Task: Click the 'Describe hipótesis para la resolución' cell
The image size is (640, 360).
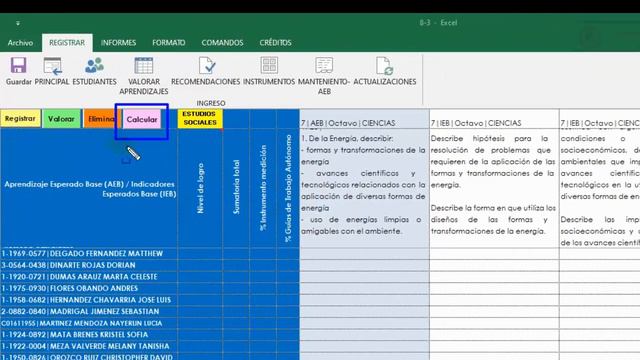Action: tap(494, 188)
